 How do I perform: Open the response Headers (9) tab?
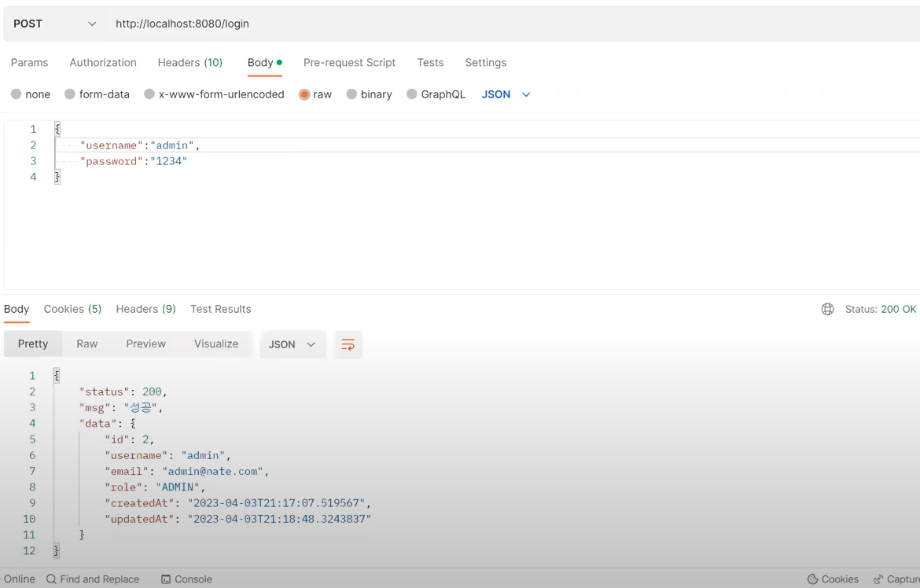click(145, 309)
